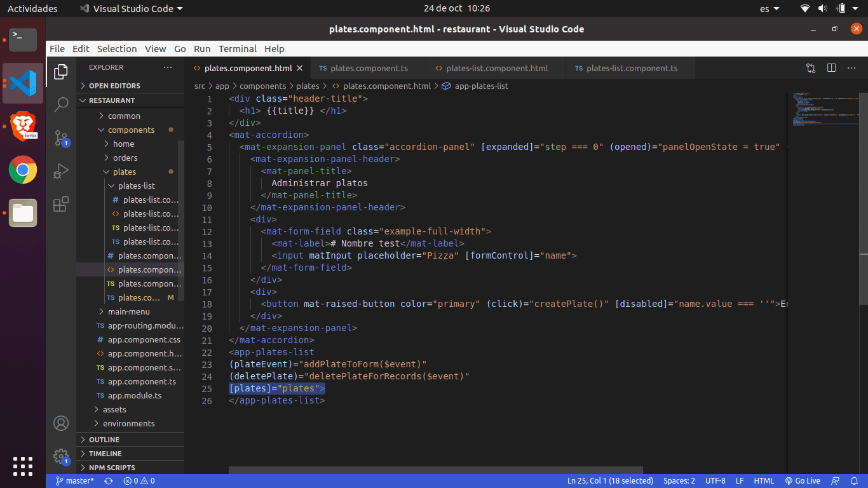Open the Manage gear settings icon

(x=61, y=456)
